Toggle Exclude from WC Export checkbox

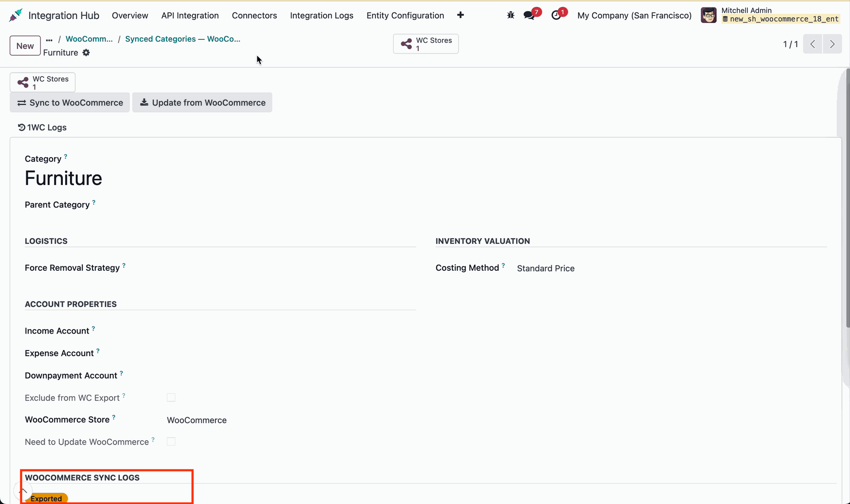tap(171, 397)
